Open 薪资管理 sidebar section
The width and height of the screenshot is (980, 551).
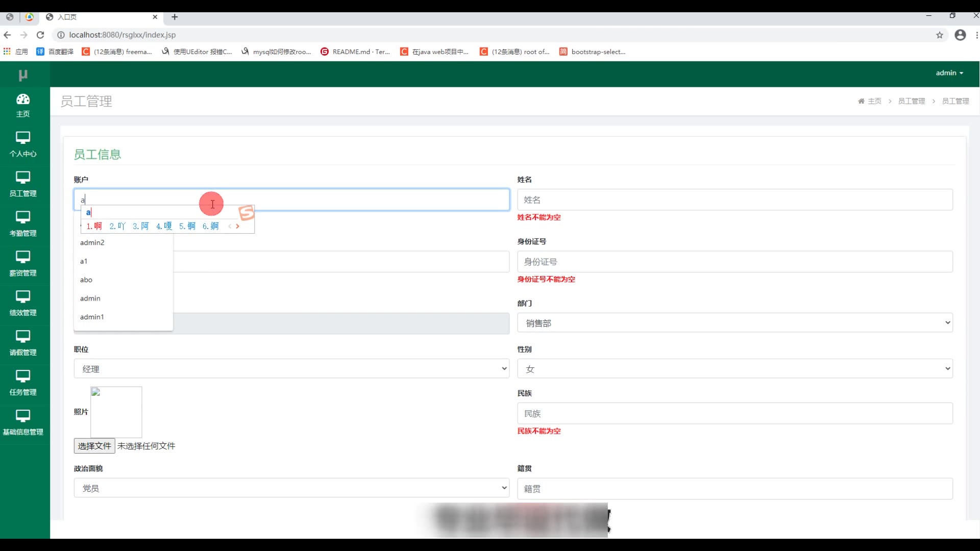[x=23, y=264]
